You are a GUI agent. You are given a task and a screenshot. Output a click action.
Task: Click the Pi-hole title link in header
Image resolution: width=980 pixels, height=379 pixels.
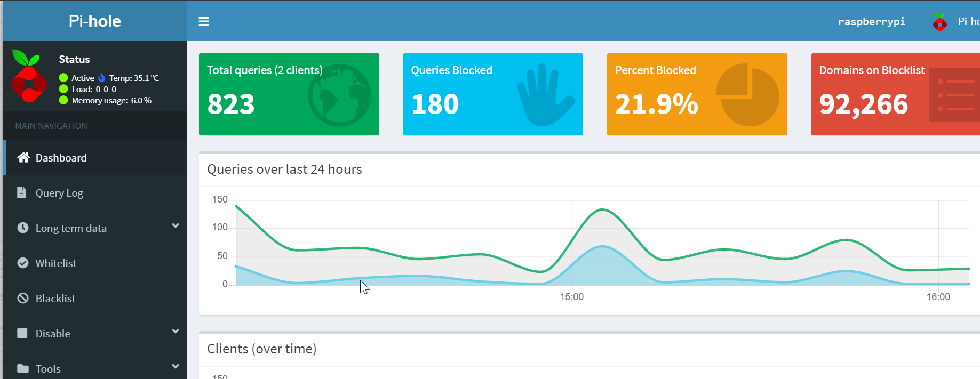pos(95,21)
